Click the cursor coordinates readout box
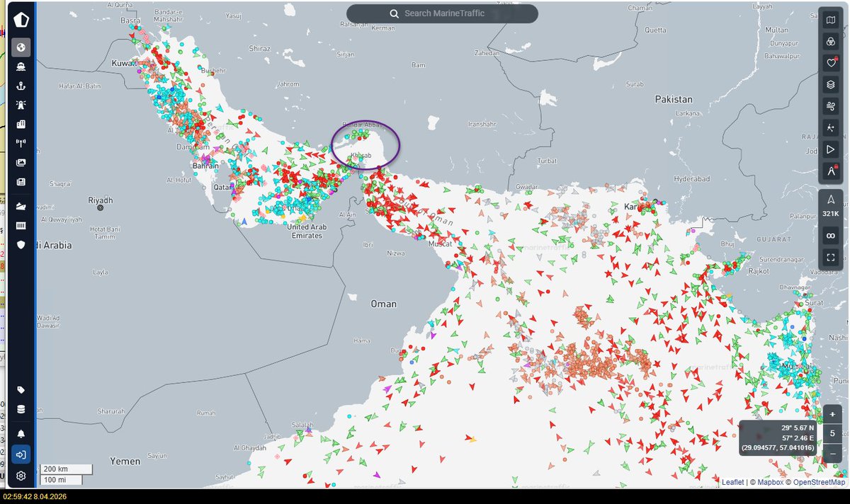 point(778,438)
